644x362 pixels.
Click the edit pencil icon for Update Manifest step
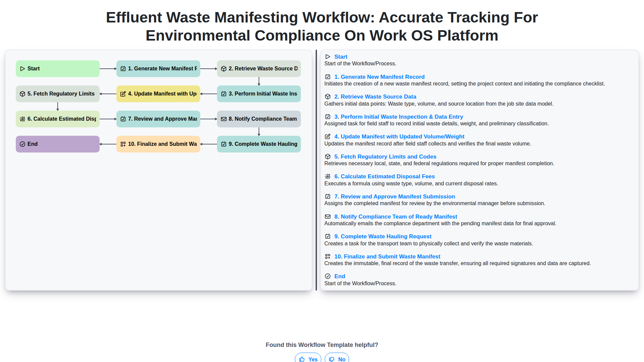[x=328, y=136]
